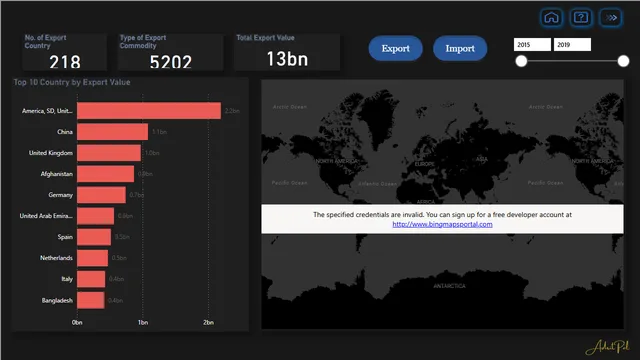
Task: Click the 1bn axis label
Action: tap(143, 322)
